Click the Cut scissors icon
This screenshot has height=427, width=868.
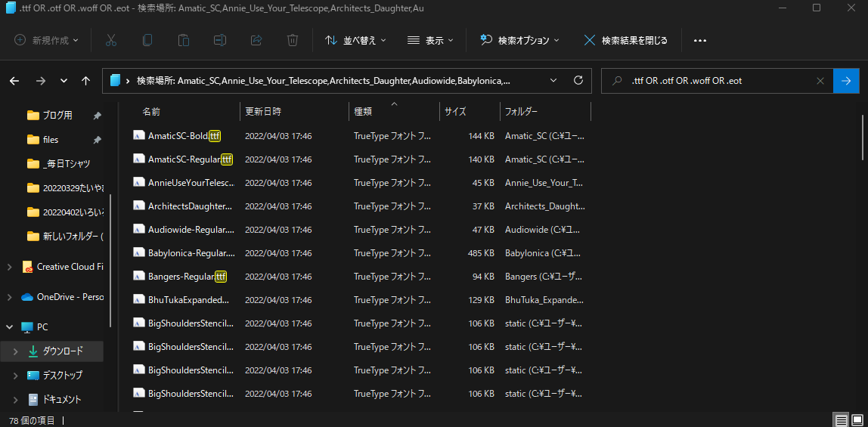(111, 40)
